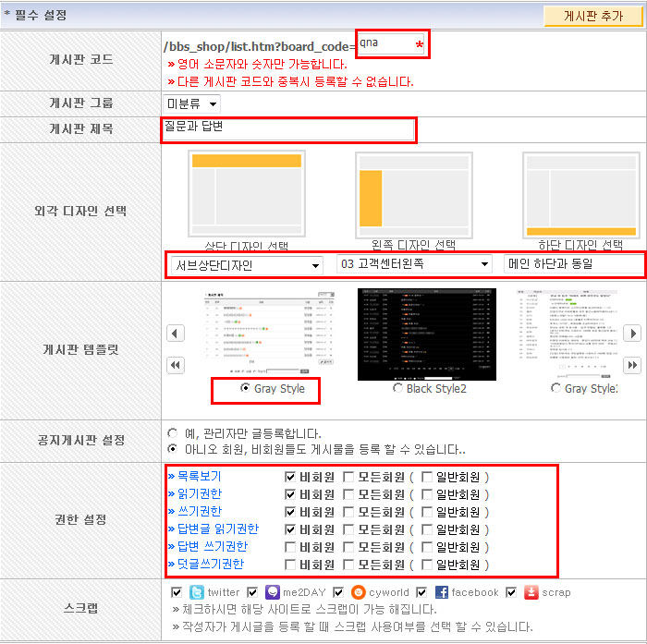
Task: Uncheck 비회원 for 쓰기권한
Action: tap(290, 512)
